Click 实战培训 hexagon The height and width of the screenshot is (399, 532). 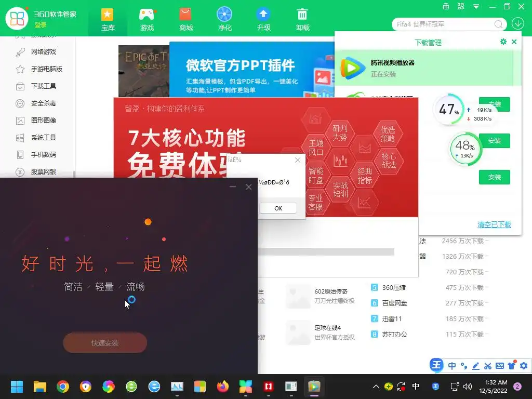340,189
